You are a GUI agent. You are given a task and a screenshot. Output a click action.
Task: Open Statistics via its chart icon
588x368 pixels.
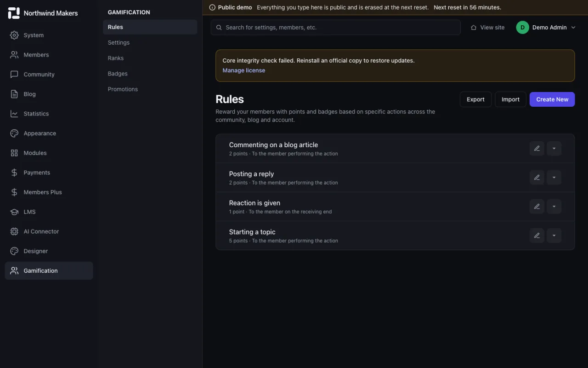click(x=14, y=114)
